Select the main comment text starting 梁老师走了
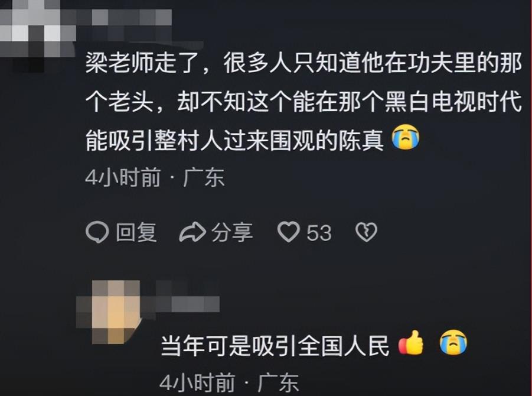Image resolution: width=532 pixels, height=396 pixels. click(x=303, y=101)
